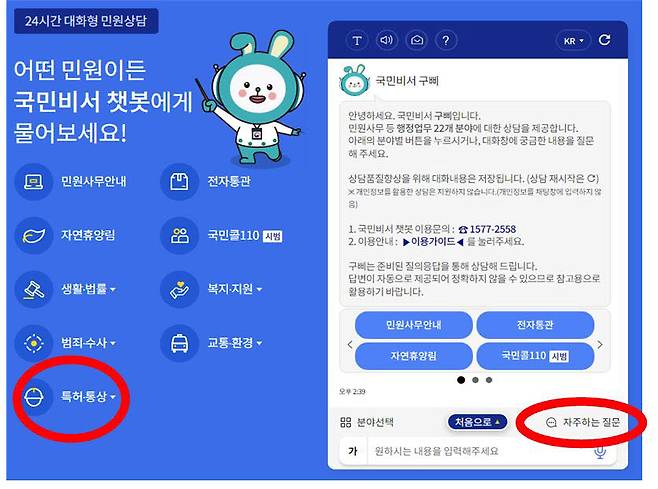
Task: Open the 국민콜110 people icon
Action: pyautogui.click(x=179, y=235)
